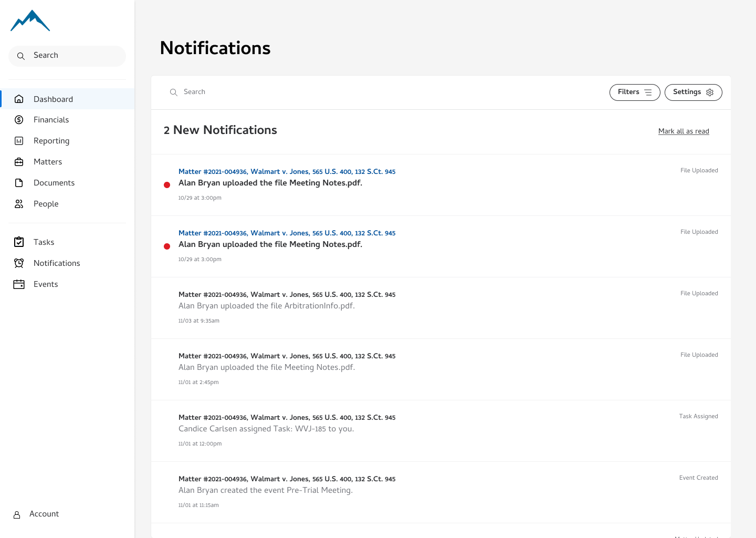
Task: Open the Filters panel
Action: [x=634, y=92]
